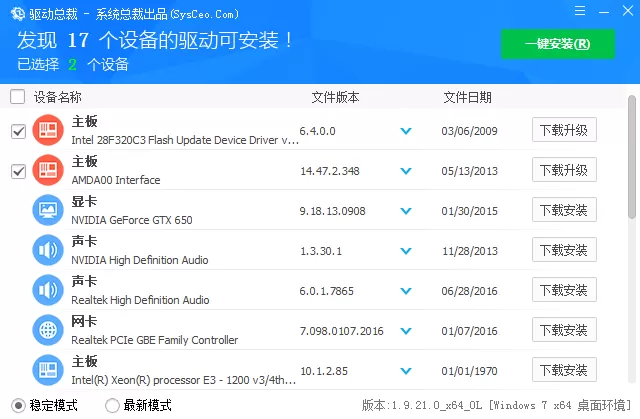Click the device name AMDA00 Interface
Viewport: 640px width, 419px height.
coord(116,180)
